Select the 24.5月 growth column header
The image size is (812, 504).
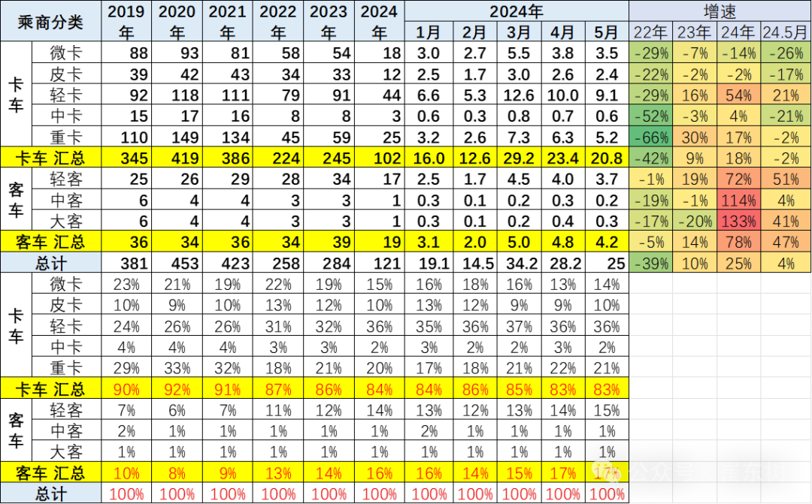786,32
